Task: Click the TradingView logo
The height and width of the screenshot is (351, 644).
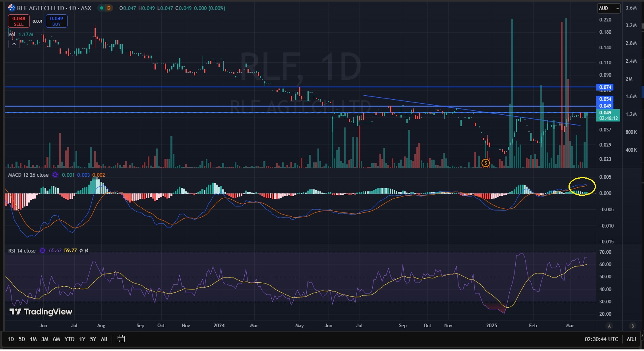Action: [41, 312]
